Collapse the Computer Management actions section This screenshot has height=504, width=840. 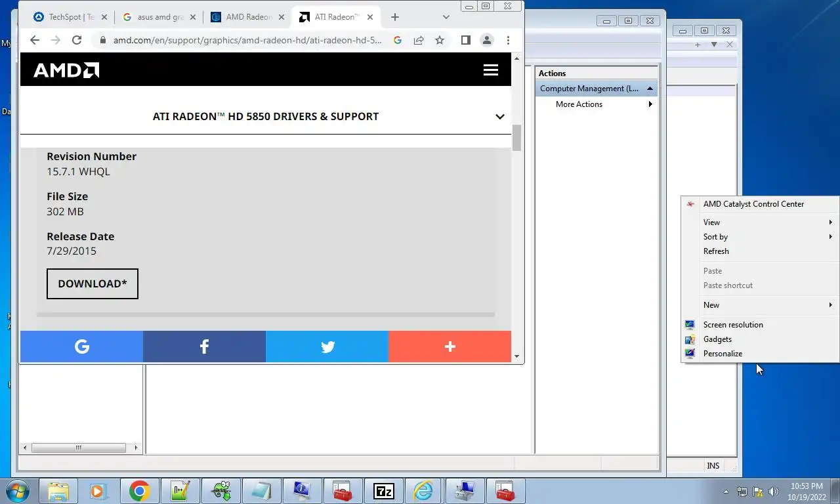650,89
